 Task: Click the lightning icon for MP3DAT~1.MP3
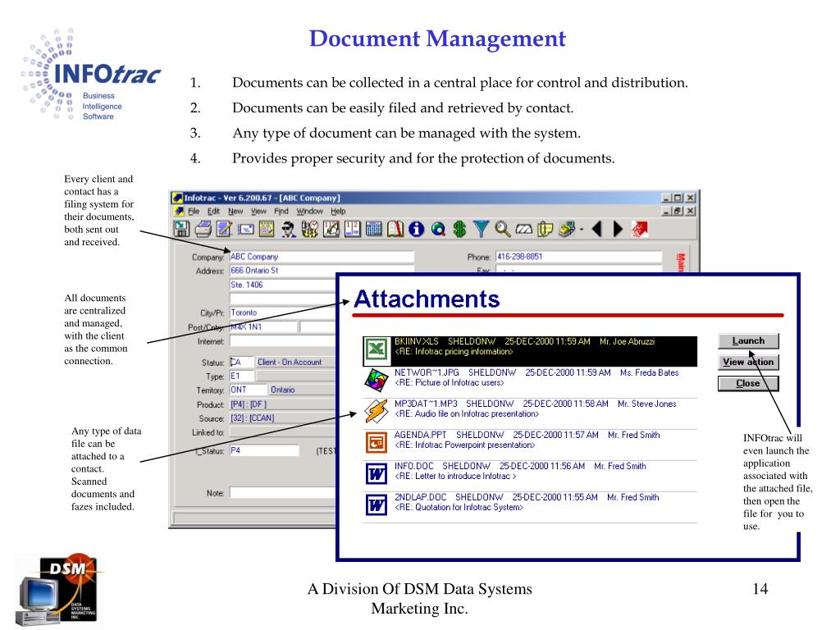coord(376,412)
